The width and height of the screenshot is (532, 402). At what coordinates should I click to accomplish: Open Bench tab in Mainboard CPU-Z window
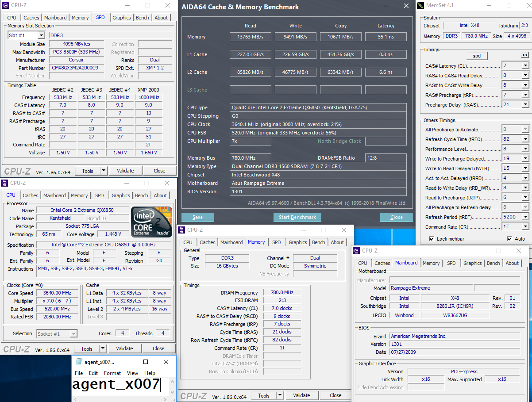[x=493, y=263]
